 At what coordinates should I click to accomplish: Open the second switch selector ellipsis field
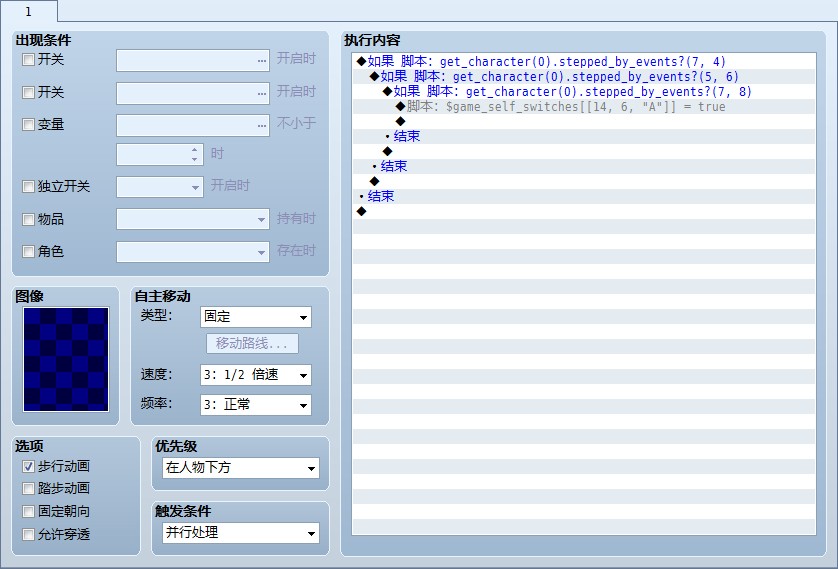tap(193, 93)
